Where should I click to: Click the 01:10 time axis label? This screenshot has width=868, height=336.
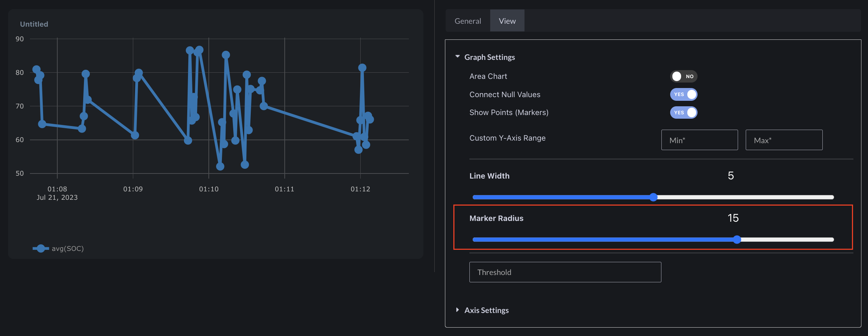coord(209,189)
